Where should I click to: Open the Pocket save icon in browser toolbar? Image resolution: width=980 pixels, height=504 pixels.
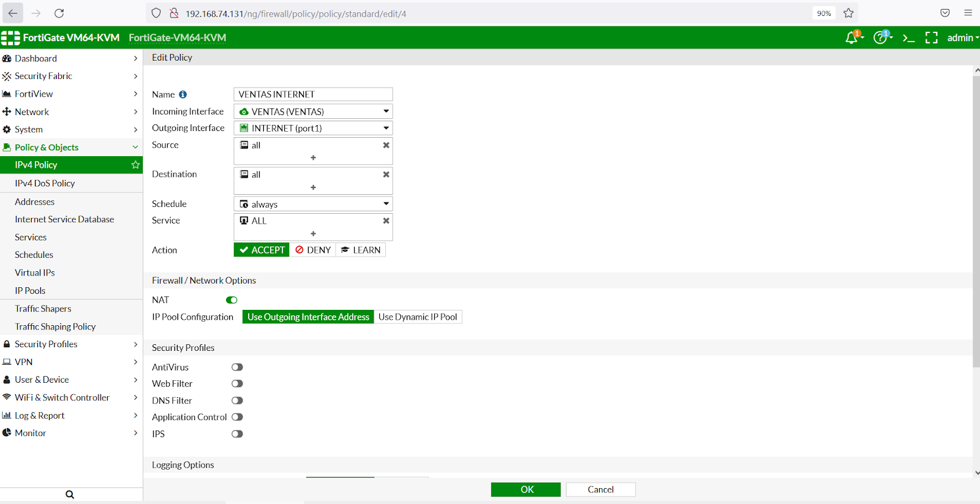pyautogui.click(x=945, y=13)
